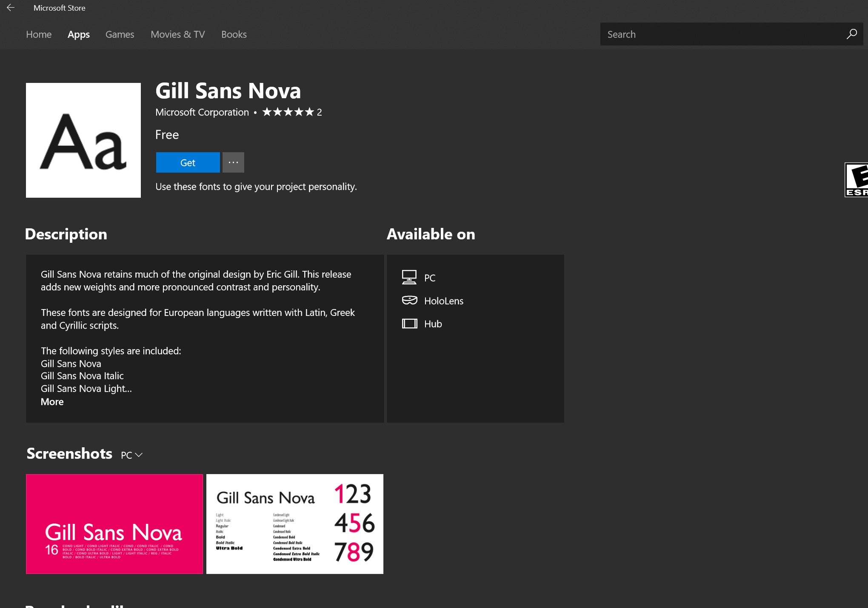Viewport: 868px width, 608px height.
Task: Click the PC device icon
Action: tap(409, 277)
